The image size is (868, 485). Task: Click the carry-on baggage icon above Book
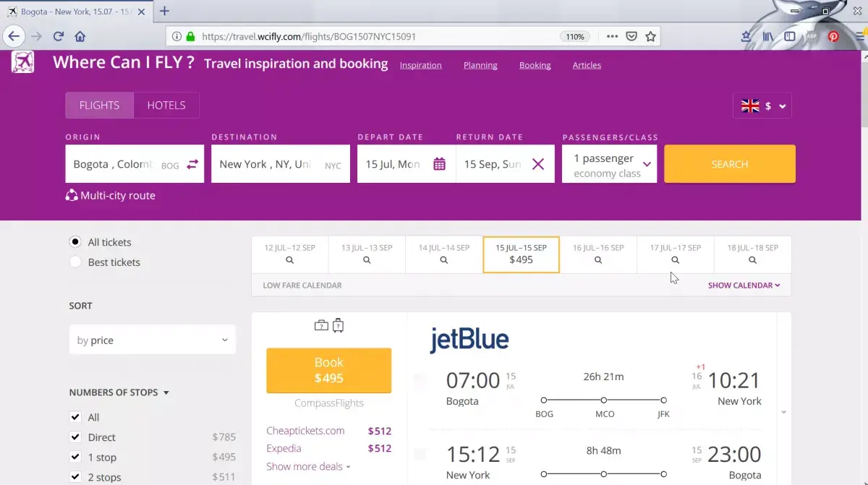pyautogui.click(x=321, y=326)
